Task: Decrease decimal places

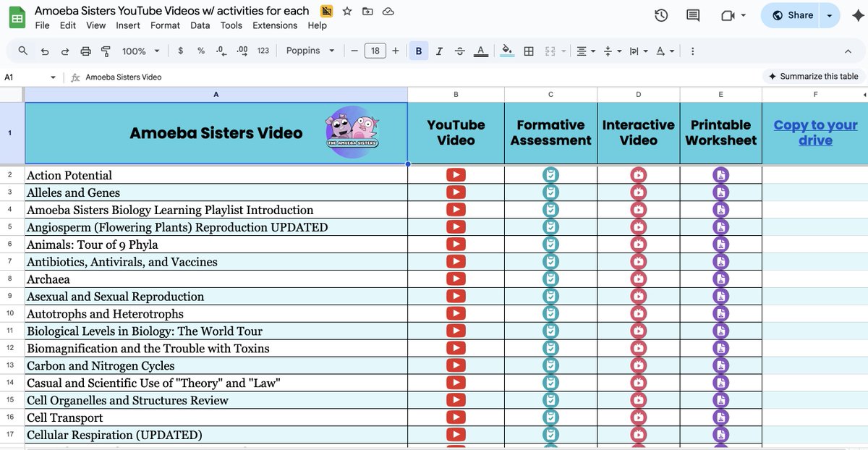Action: click(221, 51)
